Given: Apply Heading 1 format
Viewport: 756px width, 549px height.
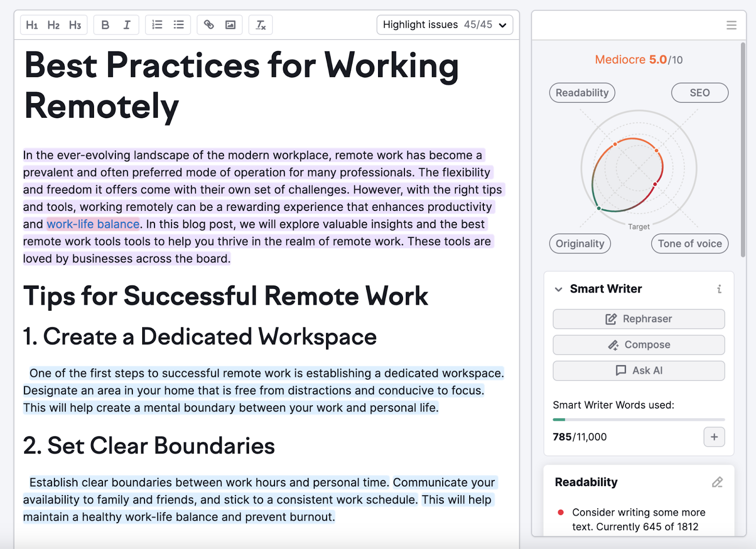Looking at the screenshot, I should (32, 25).
